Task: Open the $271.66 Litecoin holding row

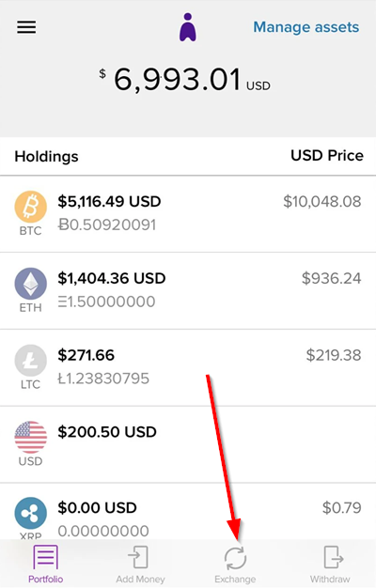Action: [x=188, y=368]
